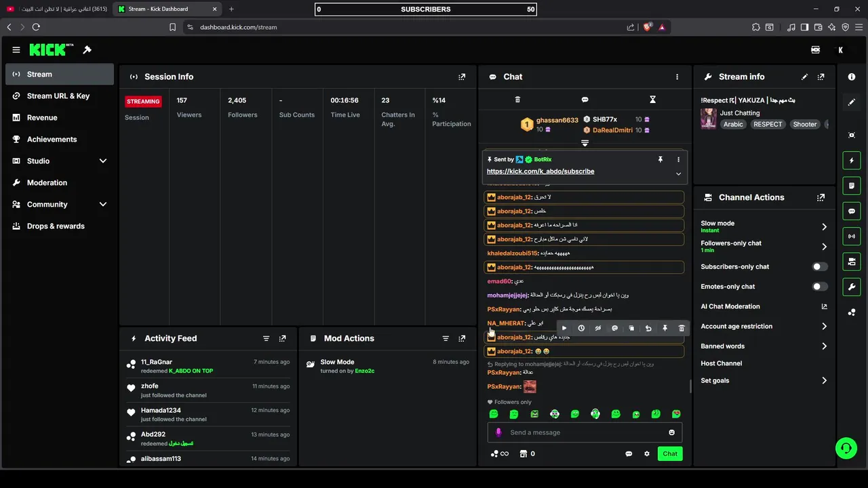Toggle Subscribers-only chat switch

(820, 266)
